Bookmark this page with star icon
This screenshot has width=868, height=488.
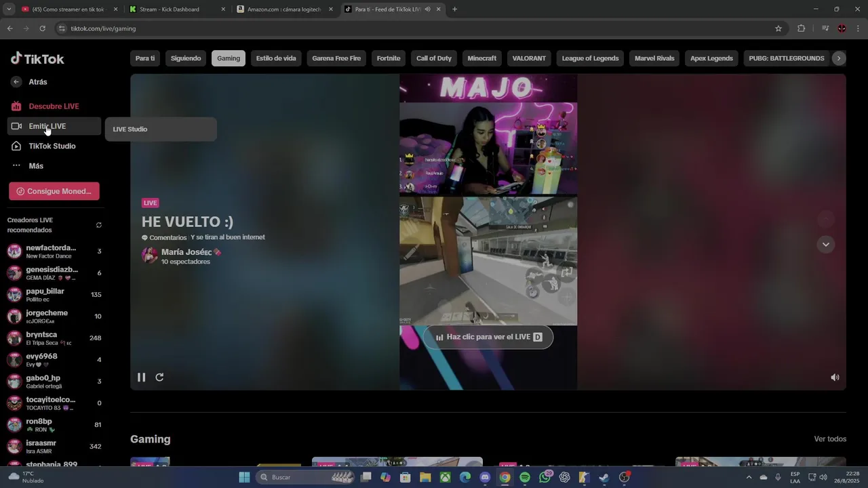pos(778,28)
